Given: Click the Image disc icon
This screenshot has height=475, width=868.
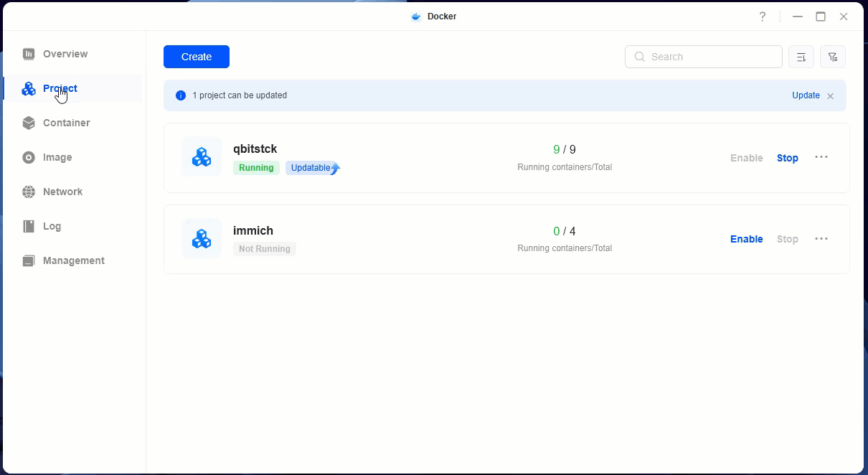Looking at the screenshot, I should [29, 157].
